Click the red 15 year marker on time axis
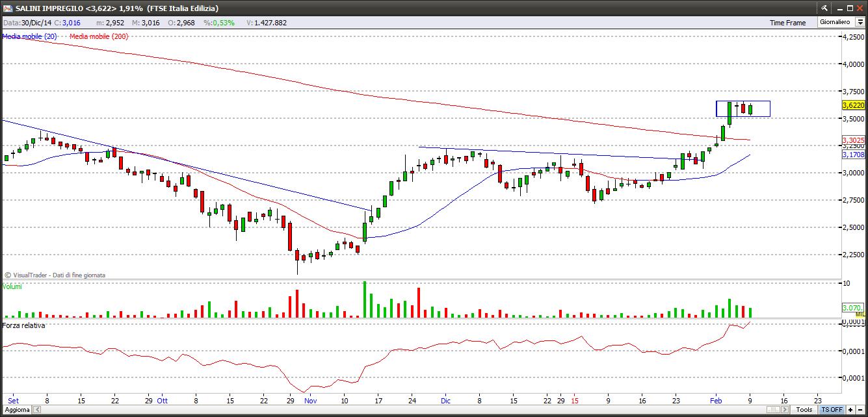Screen dimensions: 868x417 coord(575,400)
